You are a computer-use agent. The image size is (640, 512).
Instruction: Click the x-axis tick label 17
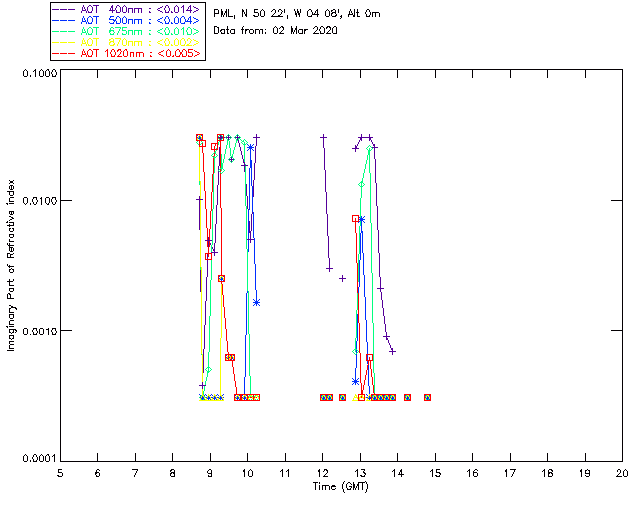(x=510, y=473)
